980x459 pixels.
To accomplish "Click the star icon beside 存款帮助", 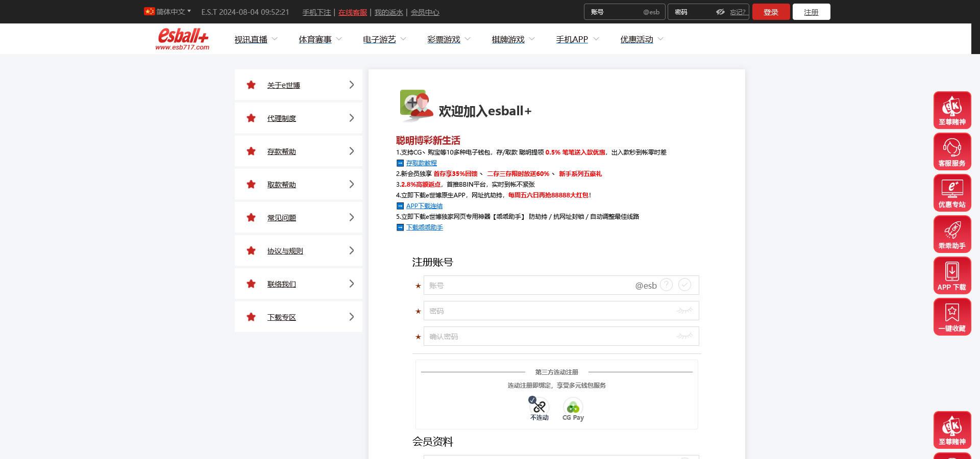I will (251, 151).
